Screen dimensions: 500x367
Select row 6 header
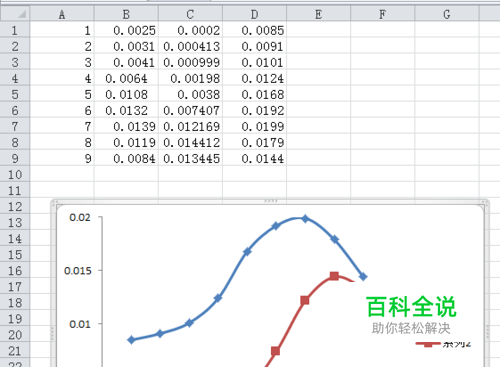point(15,110)
